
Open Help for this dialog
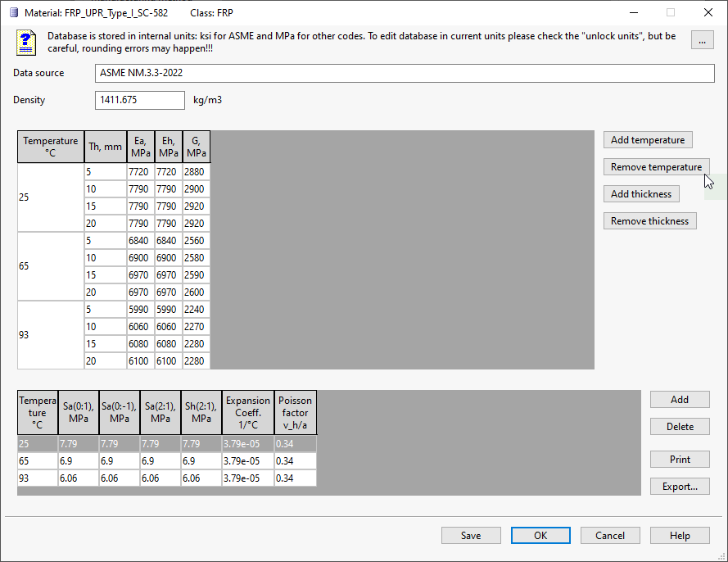pyautogui.click(x=680, y=536)
